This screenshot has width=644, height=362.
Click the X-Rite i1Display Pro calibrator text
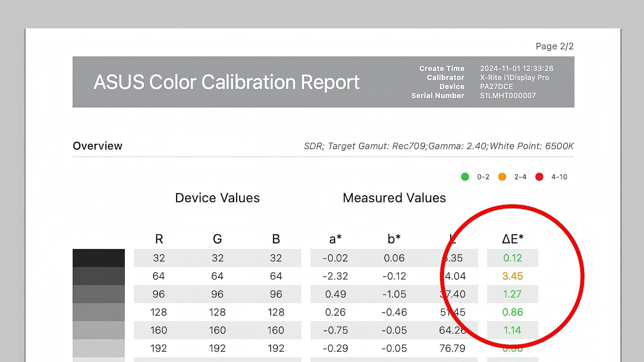514,77
